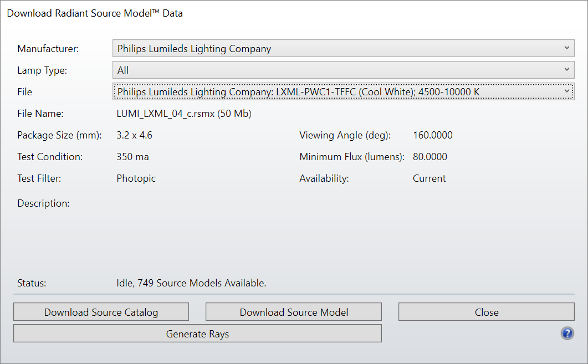Open the File selection dropdown
Viewport: 588px width, 364px height.
343,91
